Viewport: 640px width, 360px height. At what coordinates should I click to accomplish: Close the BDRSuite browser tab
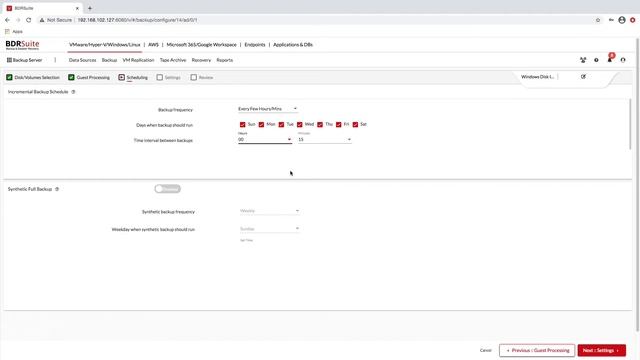click(77, 8)
